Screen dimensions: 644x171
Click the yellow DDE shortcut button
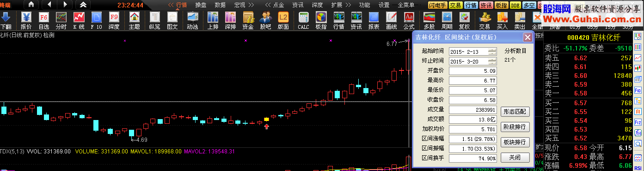point(515,6)
